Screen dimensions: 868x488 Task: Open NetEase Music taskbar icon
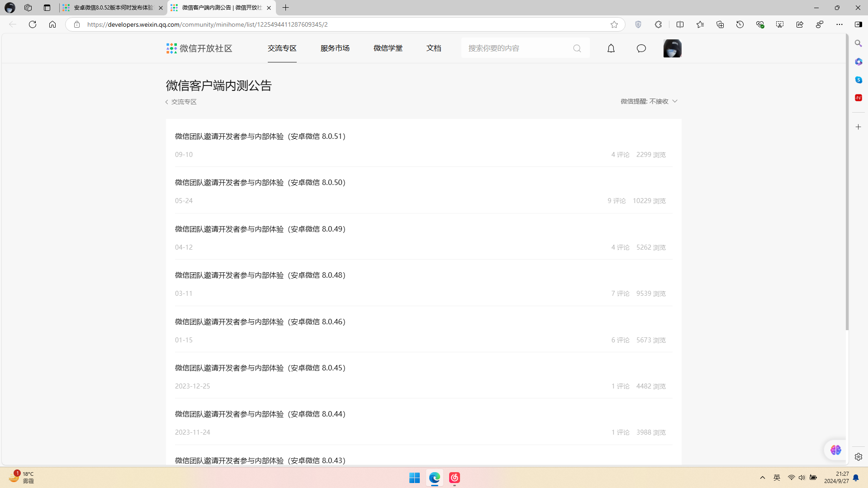[x=455, y=478]
